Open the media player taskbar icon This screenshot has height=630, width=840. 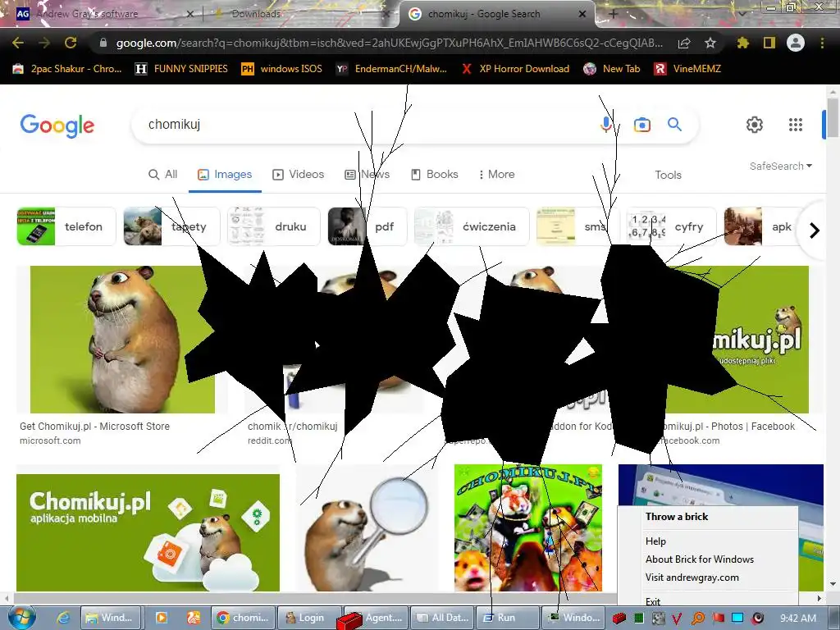click(x=161, y=618)
